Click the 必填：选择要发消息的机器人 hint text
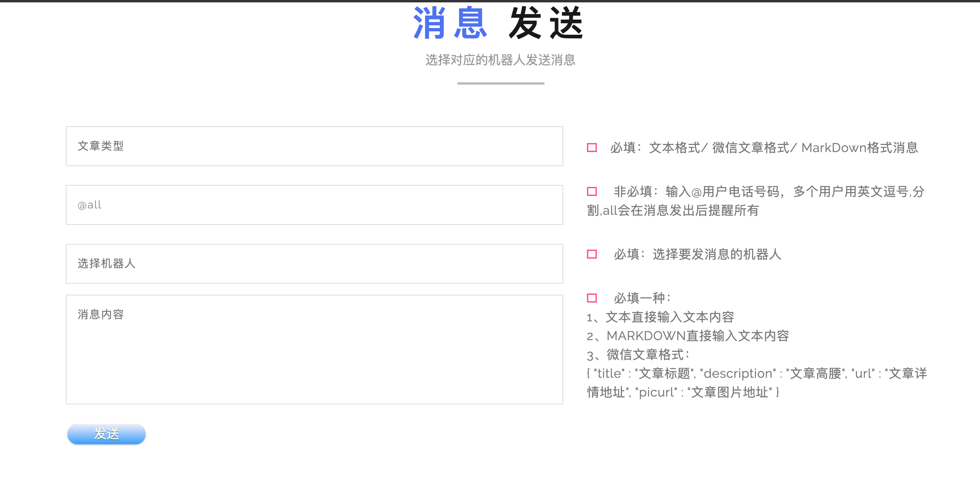The image size is (980, 482). click(x=697, y=254)
